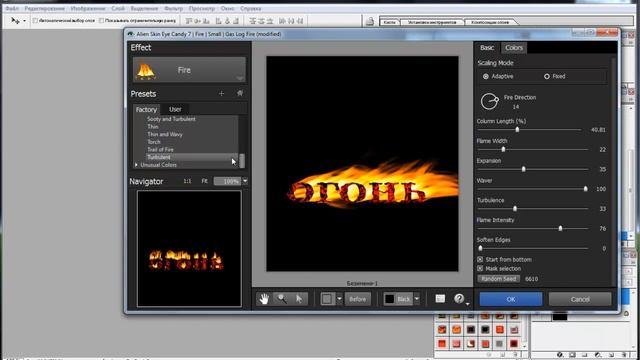
Task: Adjust the Soften Edges slider
Action: [x=480, y=248]
